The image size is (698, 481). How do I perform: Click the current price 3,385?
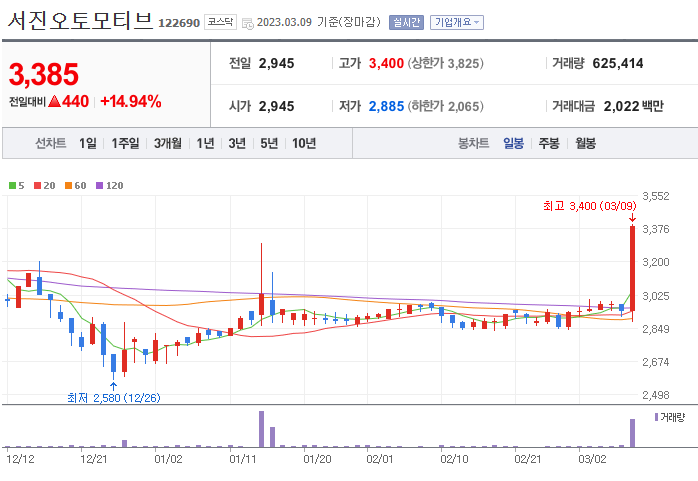44,74
